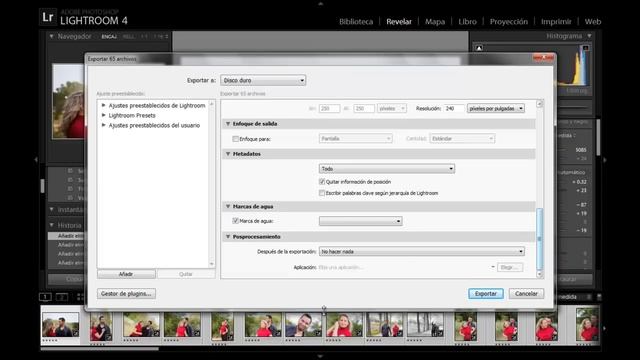Enable the 'Enfoque para' checkbox
The height and width of the screenshot is (360, 640).
point(236,139)
